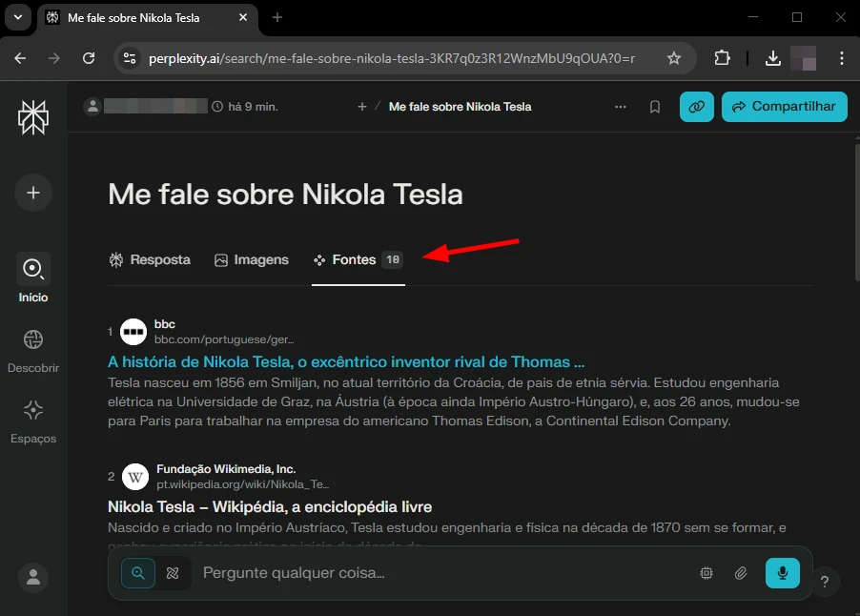Click the address bar URL
Viewport: 860px width, 616px height.
pyautogui.click(x=392, y=58)
